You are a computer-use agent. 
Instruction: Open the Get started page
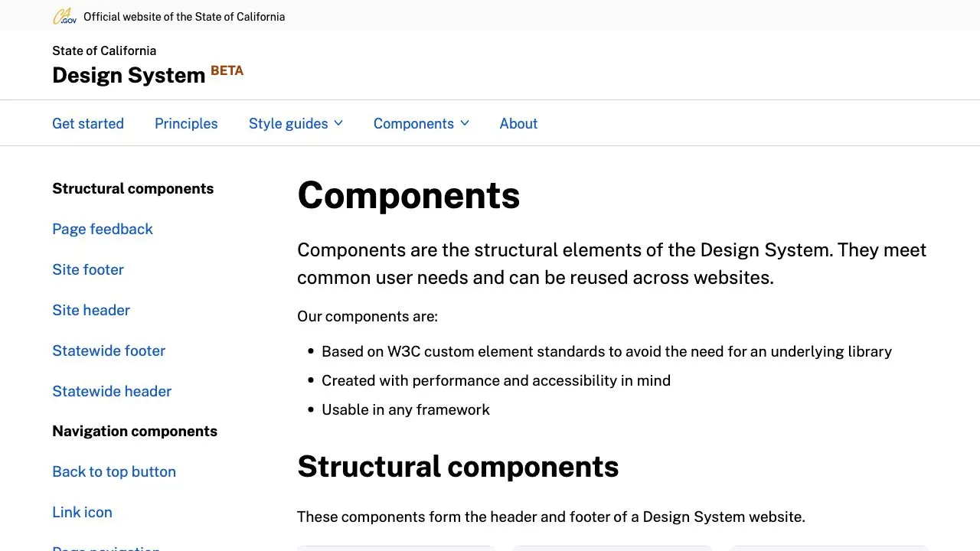[88, 123]
